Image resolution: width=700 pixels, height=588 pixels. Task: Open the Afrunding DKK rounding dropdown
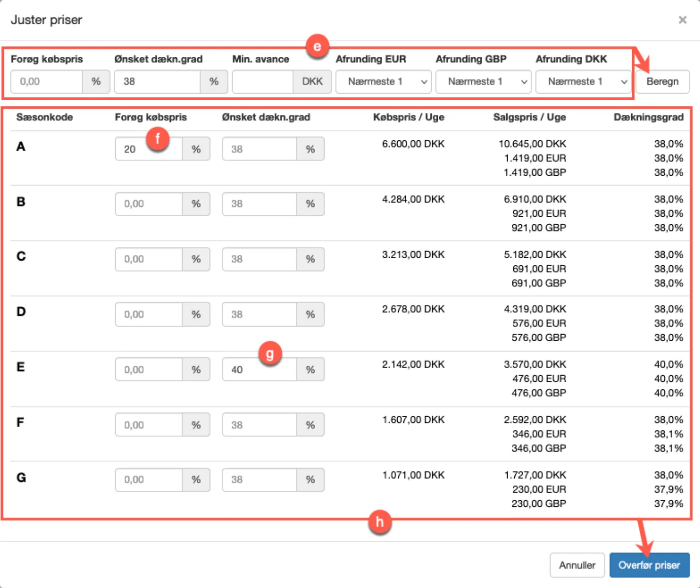click(583, 82)
